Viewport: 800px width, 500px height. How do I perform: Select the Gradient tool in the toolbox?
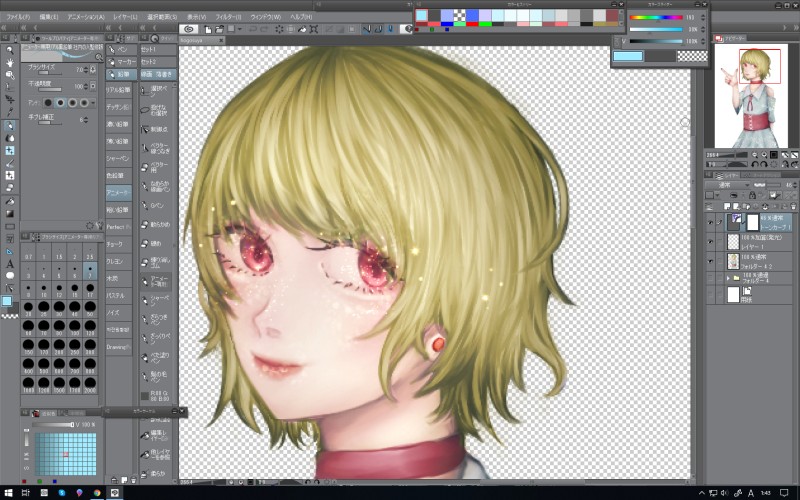[x=9, y=214]
